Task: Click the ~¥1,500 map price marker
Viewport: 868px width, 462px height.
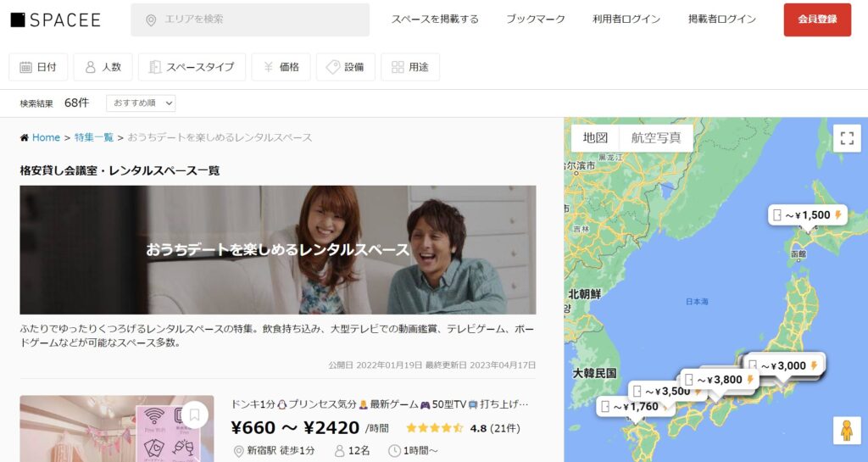Action: (807, 215)
